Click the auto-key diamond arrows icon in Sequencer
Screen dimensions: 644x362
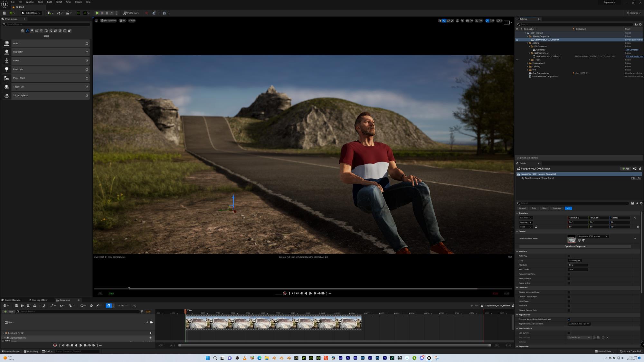click(91, 306)
